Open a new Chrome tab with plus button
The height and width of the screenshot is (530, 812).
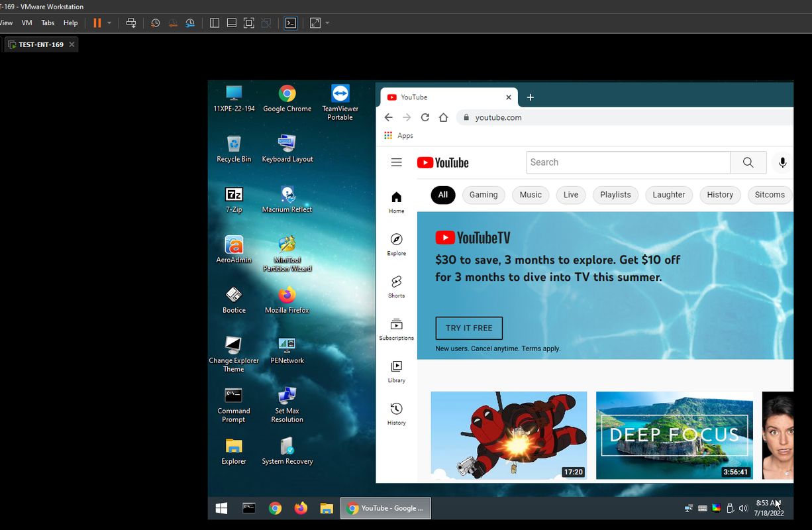click(x=530, y=97)
